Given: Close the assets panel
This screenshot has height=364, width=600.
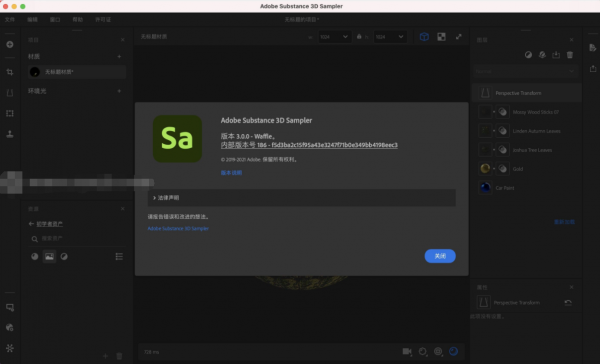Looking at the screenshot, I should (122, 209).
